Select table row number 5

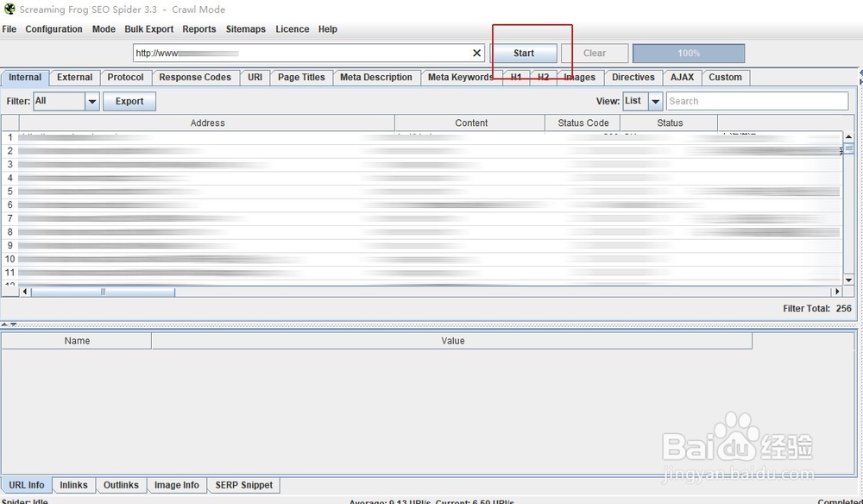(x=422, y=192)
